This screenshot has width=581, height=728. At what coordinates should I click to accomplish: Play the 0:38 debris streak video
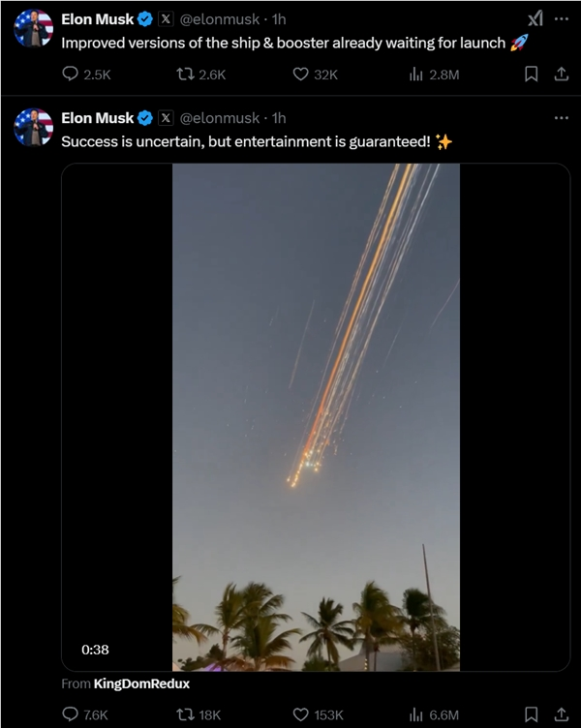pyautogui.click(x=316, y=416)
